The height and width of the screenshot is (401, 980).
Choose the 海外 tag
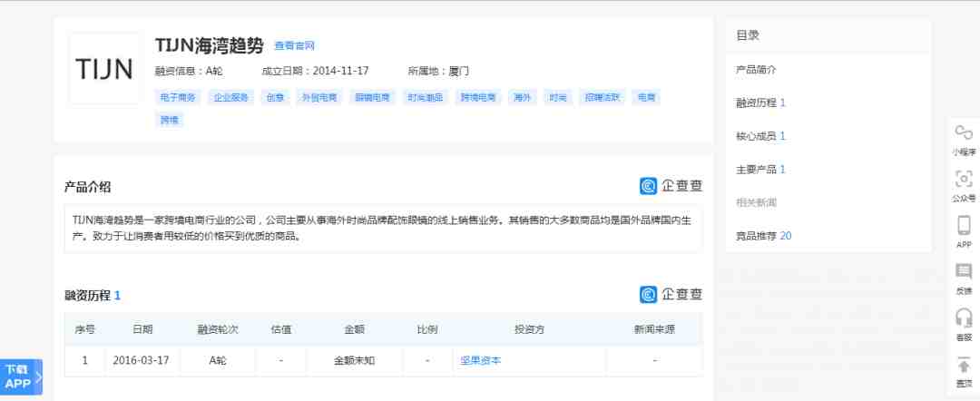click(522, 98)
